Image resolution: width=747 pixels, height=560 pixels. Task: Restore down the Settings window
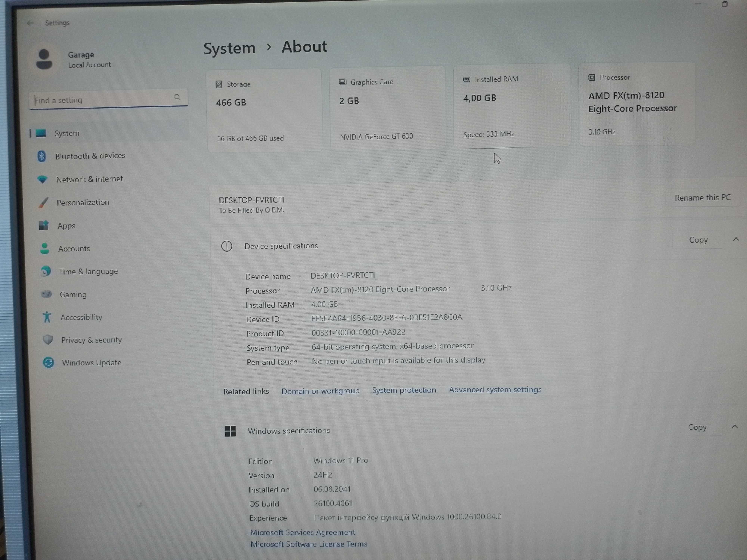[x=724, y=4]
